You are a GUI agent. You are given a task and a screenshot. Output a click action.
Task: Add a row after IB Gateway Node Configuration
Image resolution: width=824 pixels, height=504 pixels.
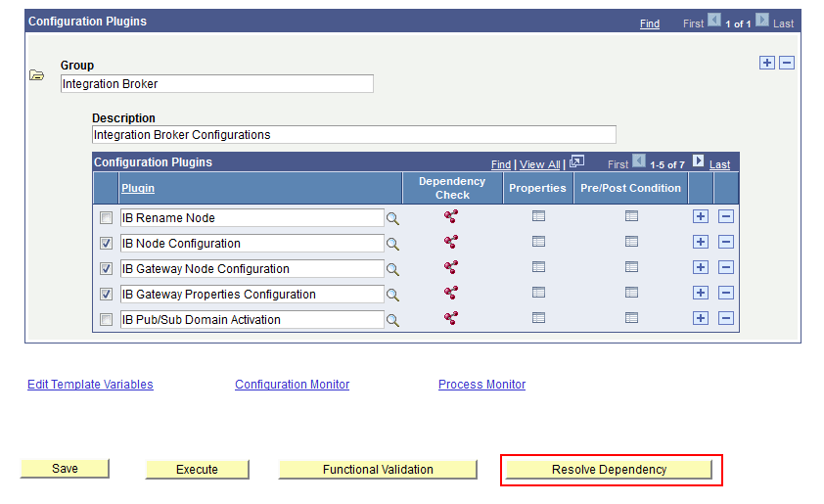(701, 267)
